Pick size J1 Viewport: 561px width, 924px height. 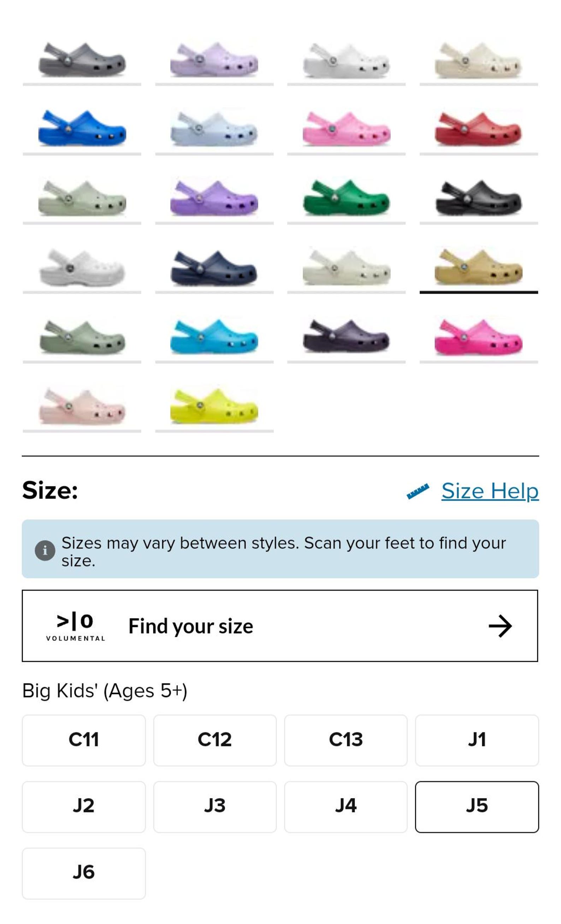(x=477, y=740)
